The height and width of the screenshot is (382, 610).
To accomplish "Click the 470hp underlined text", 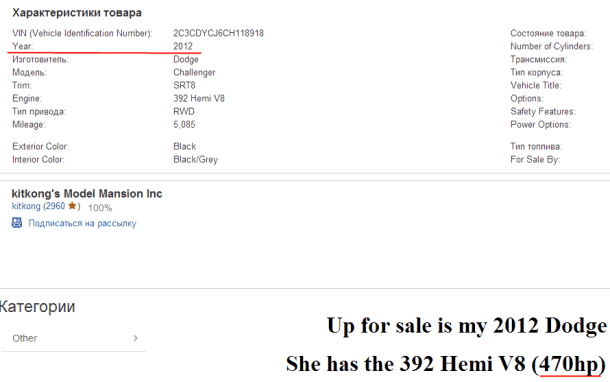I will pyautogui.click(x=568, y=364).
